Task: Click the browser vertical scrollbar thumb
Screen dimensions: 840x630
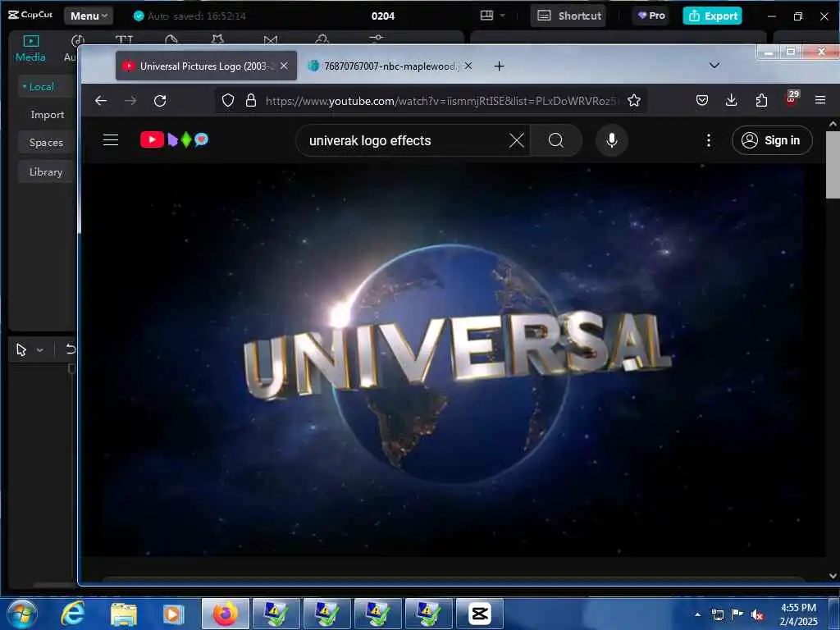Action: pyautogui.click(x=832, y=164)
